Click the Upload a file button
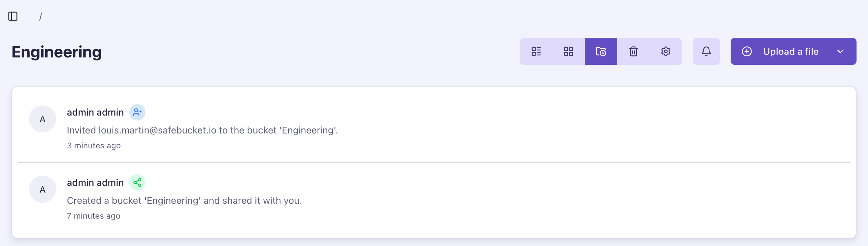This screenshot has height=246, width=868. point(790,51)
